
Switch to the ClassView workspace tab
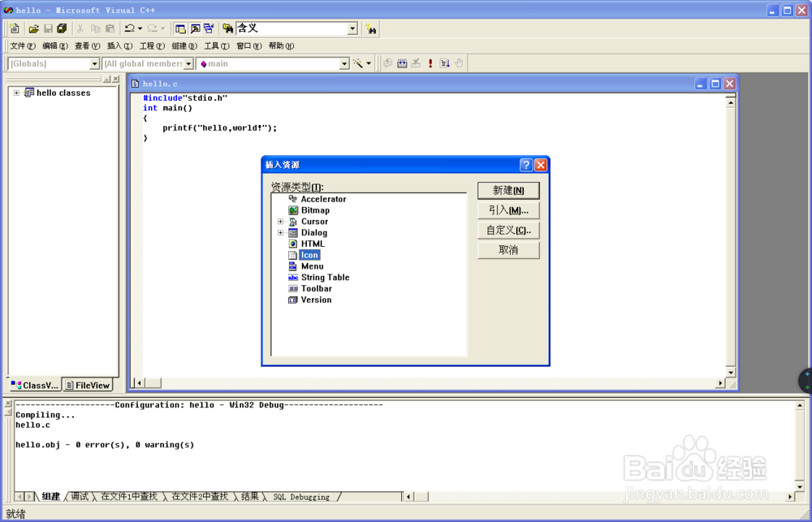click(x=35, y=386)
